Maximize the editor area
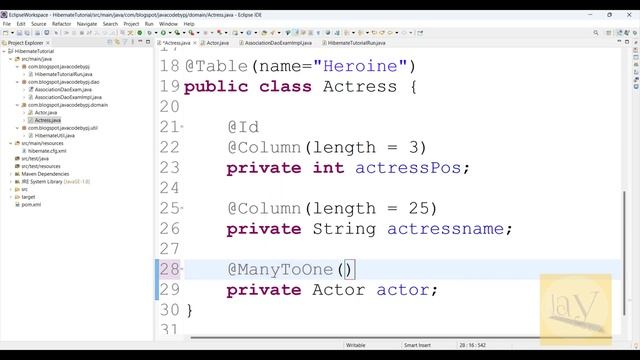640x360 pixels. coord(627,42)
